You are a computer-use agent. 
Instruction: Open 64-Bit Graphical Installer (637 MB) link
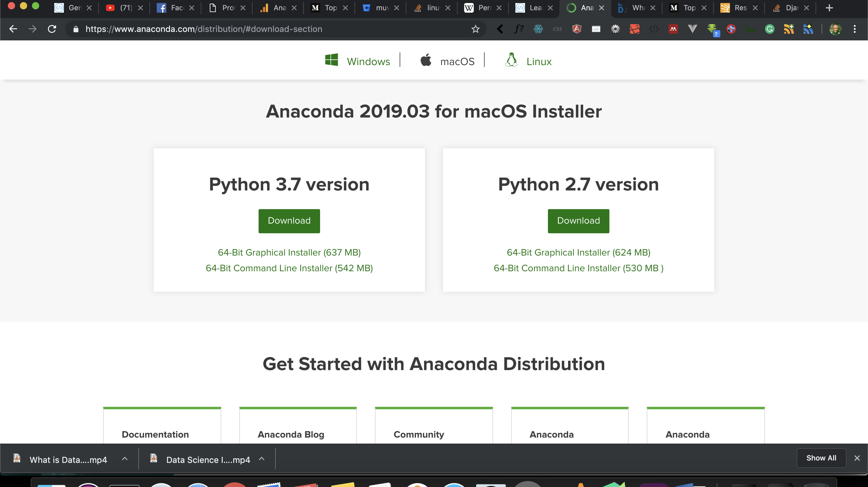(x=289, y=253)
